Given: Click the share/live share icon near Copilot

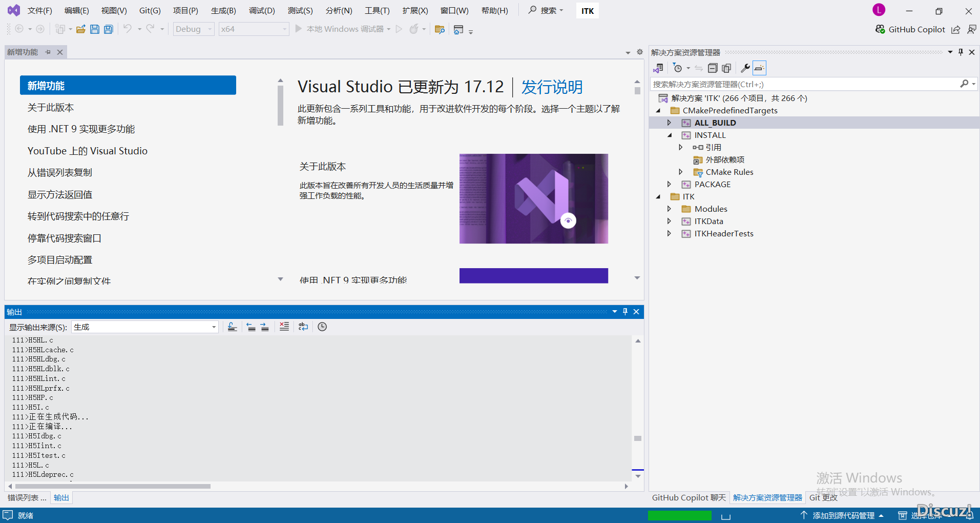Looking at the screenshot, I should coord(956,30).
